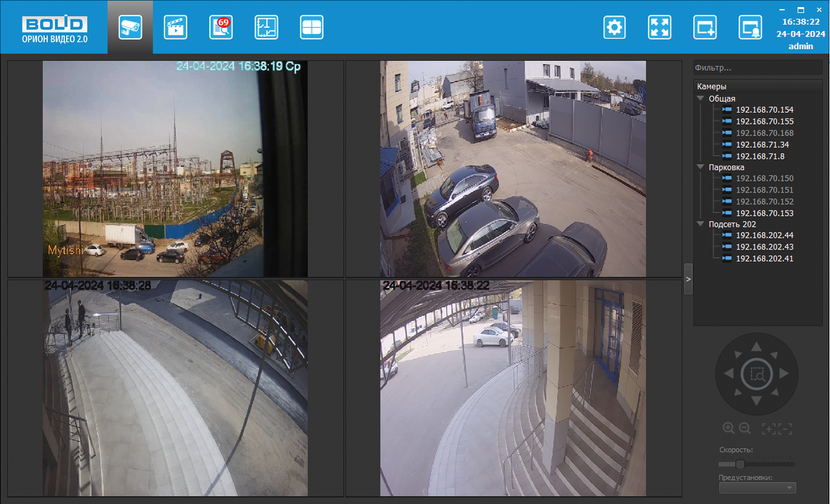Open the grid layout selector icon
Viewport: 830px width, 504px height.
312,27
